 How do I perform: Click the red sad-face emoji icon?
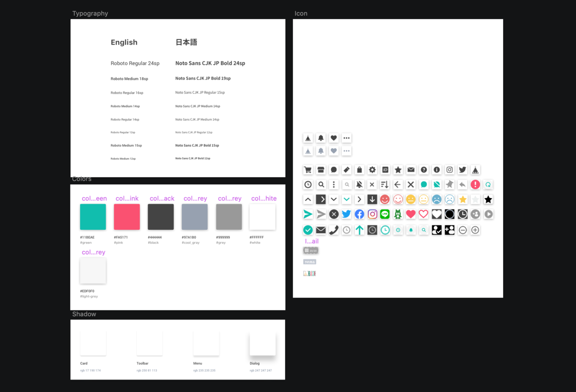click(x=385, y=199)
